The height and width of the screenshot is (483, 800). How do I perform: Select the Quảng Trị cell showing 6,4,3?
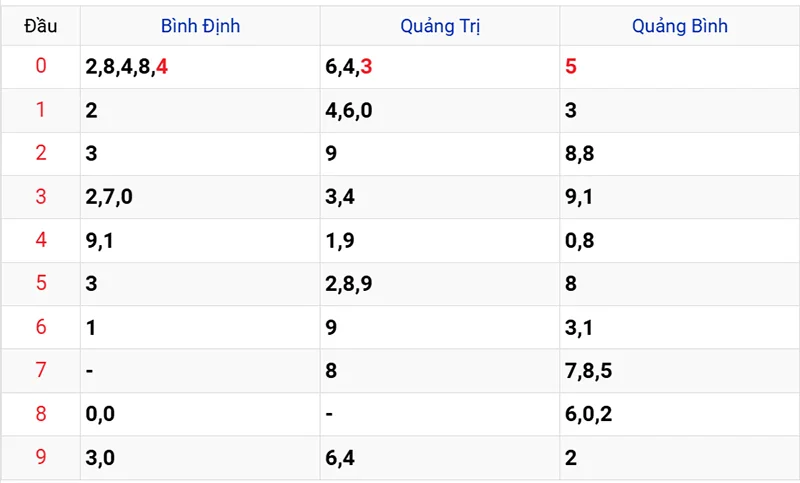coord(349,67)
